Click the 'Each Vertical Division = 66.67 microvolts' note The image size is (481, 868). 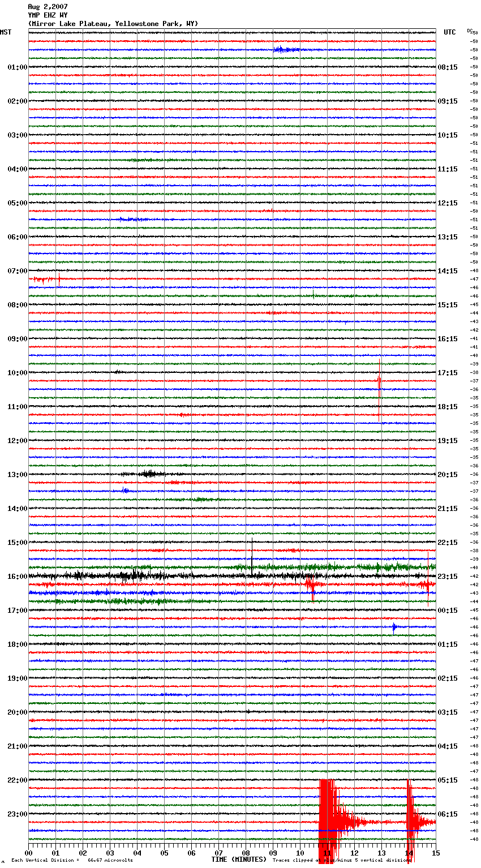click(72, 860)
